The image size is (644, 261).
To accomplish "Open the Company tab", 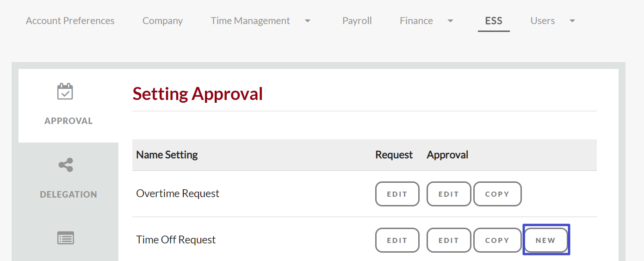I will (162, 21).
